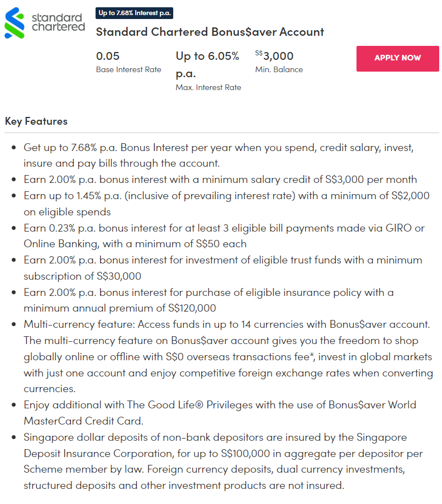Open the Standard Chartered Bonus$aver Account title
Screen dimensions: 442x504
[210, 32]
